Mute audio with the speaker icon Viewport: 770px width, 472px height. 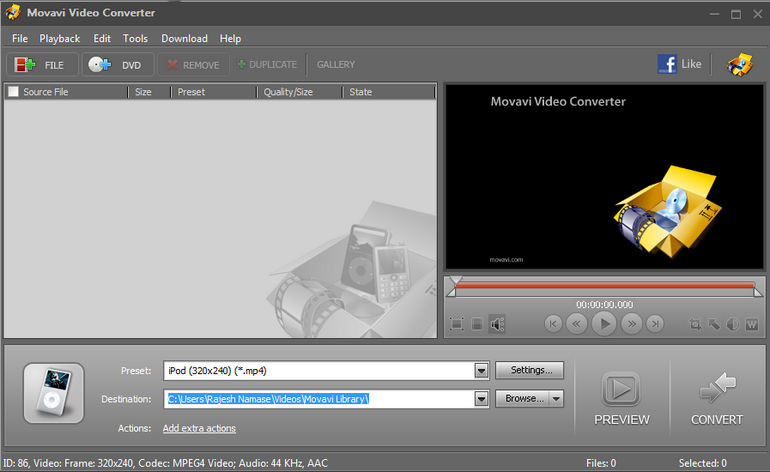497,324
